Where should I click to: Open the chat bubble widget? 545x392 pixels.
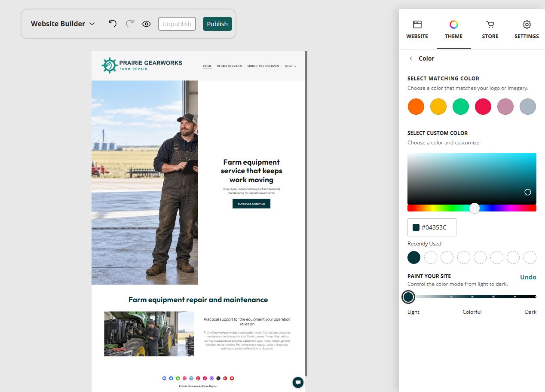pyautogui.click(x=298, y=382)
